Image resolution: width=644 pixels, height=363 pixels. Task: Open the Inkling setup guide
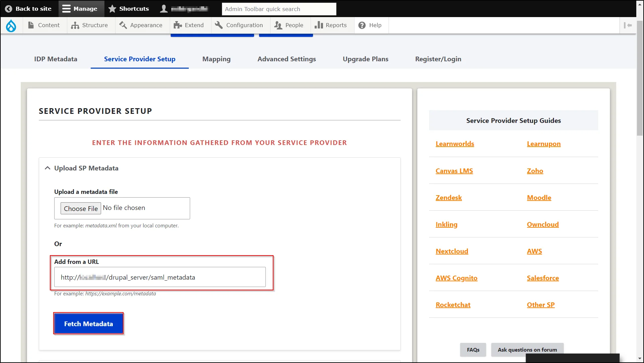tap(446, 224)
